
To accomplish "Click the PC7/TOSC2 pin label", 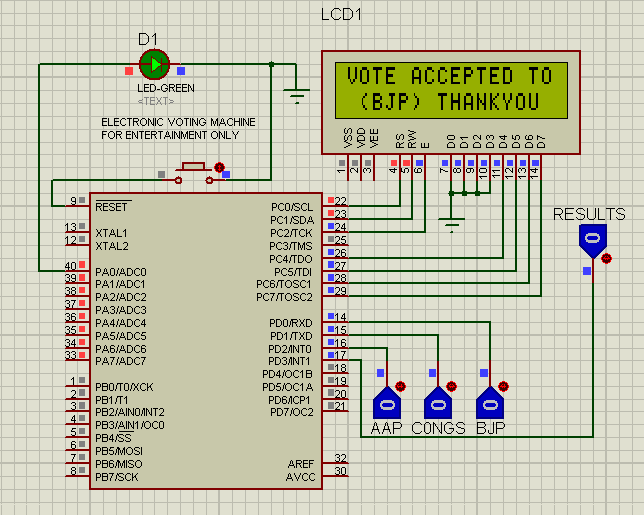I will coord(285,297).
